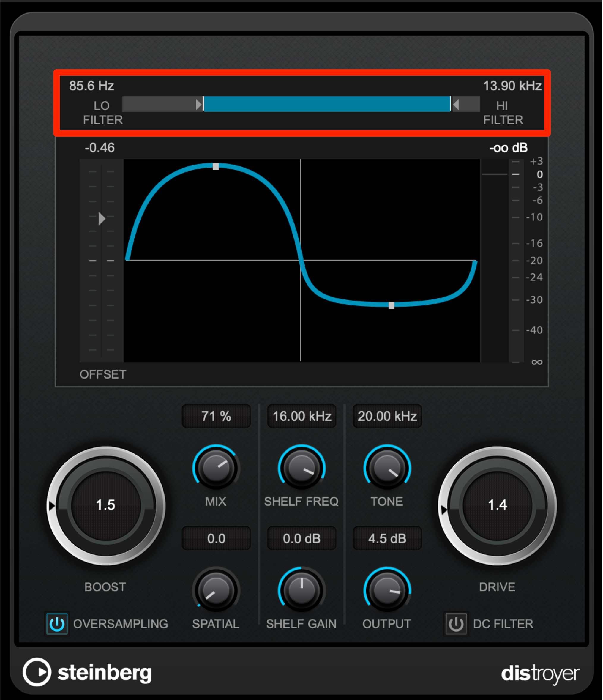Click the Hi Filter slider handle

(x=455, y=104)
